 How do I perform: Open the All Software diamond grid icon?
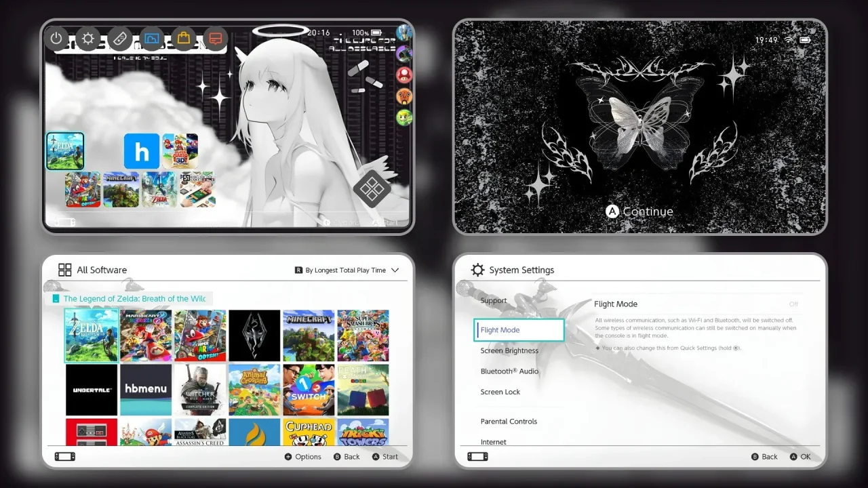coord(372,189)
